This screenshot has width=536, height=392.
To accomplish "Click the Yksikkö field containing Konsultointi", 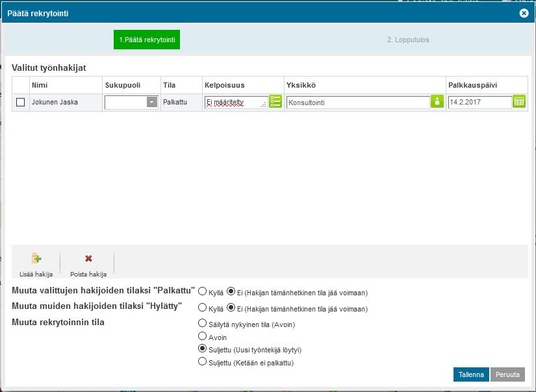I will pyautogui.click(x=358, y=103).
